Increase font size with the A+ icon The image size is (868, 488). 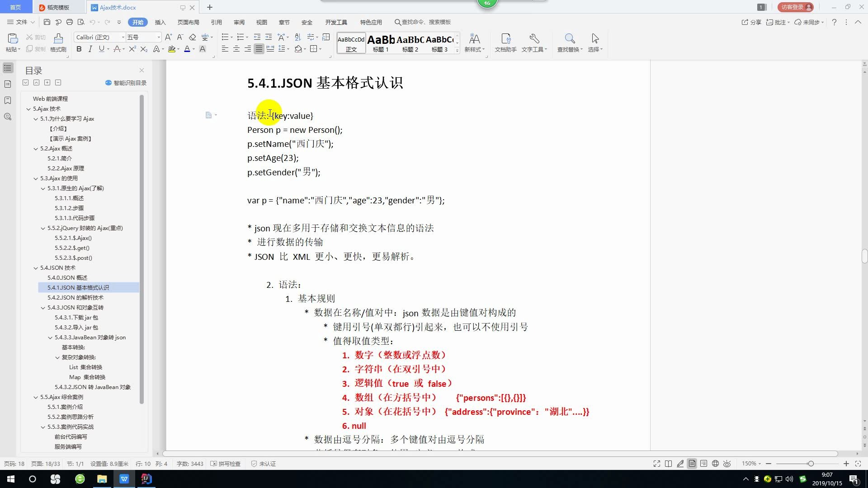169,37
